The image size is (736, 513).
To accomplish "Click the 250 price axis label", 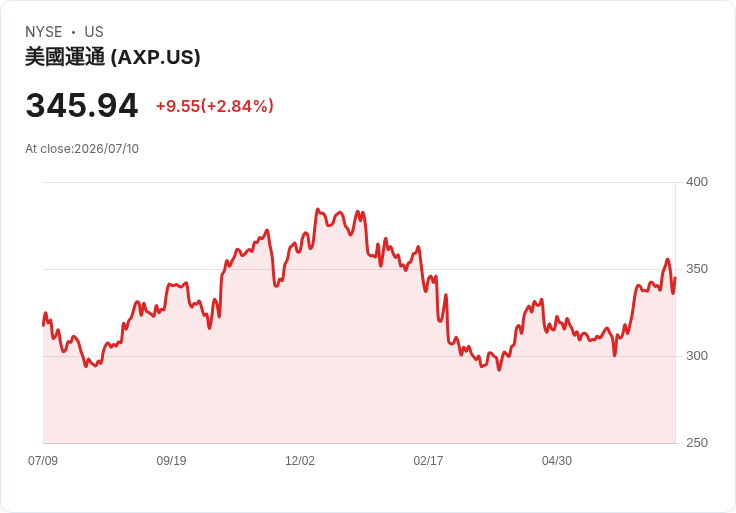I will pos(697,443).
